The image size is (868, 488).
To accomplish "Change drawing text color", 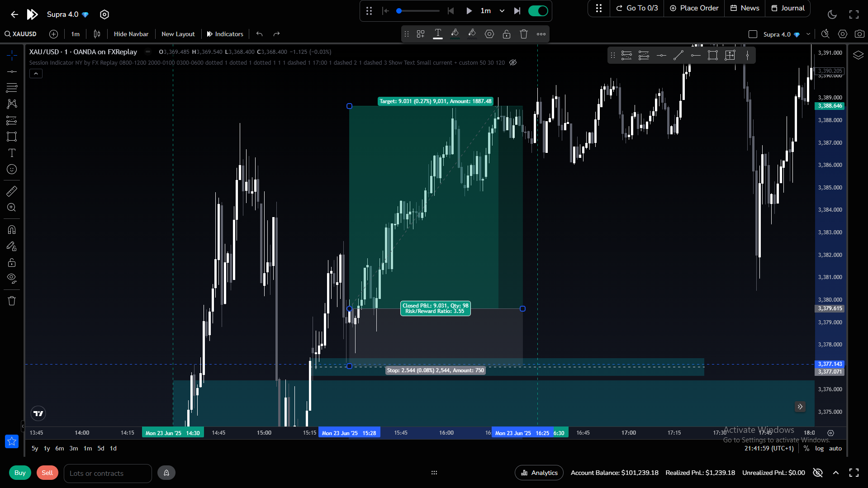I will (438, 34).
